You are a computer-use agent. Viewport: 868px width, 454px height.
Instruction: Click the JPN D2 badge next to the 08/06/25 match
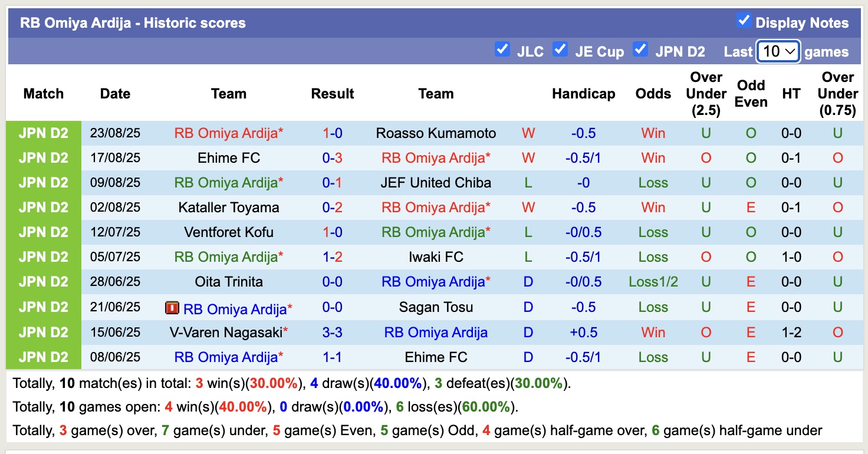(43, 357)
